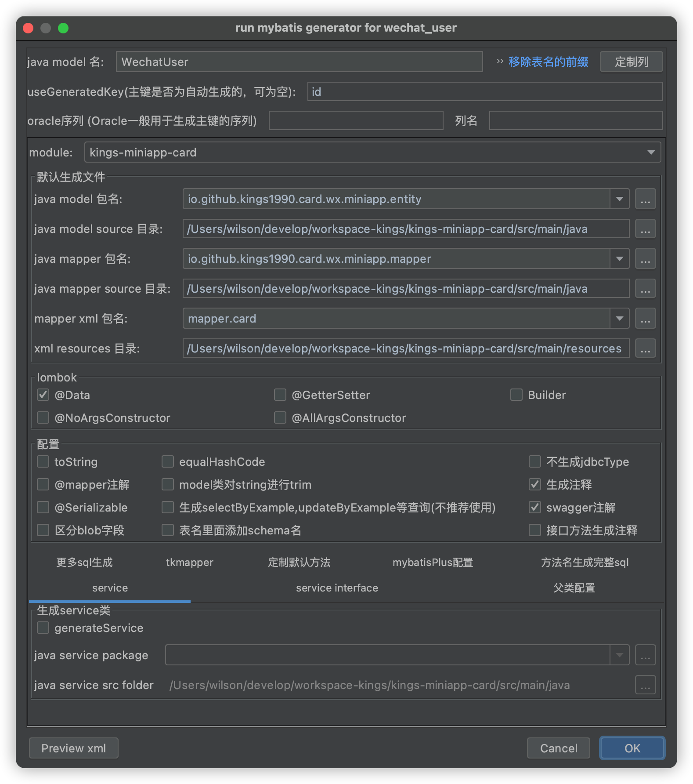Check the lombok Builder option
693x784 pixels.
(516, 395)
